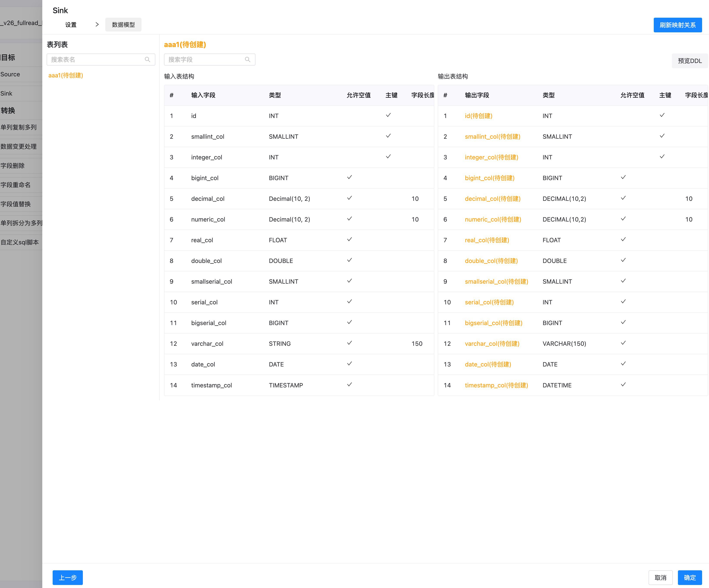Click the input varchar_col nullable checkmark
Image resolution: width=709 pixels, height=588 pixels.
350,343
